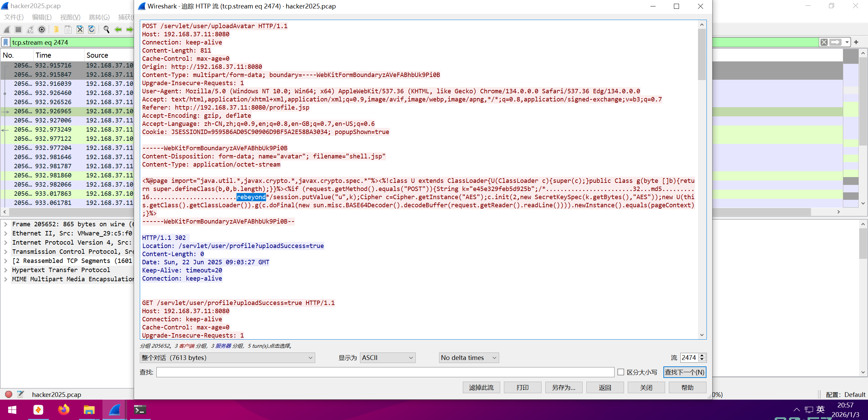Open the No delta times dropdown

coord(468,358)
